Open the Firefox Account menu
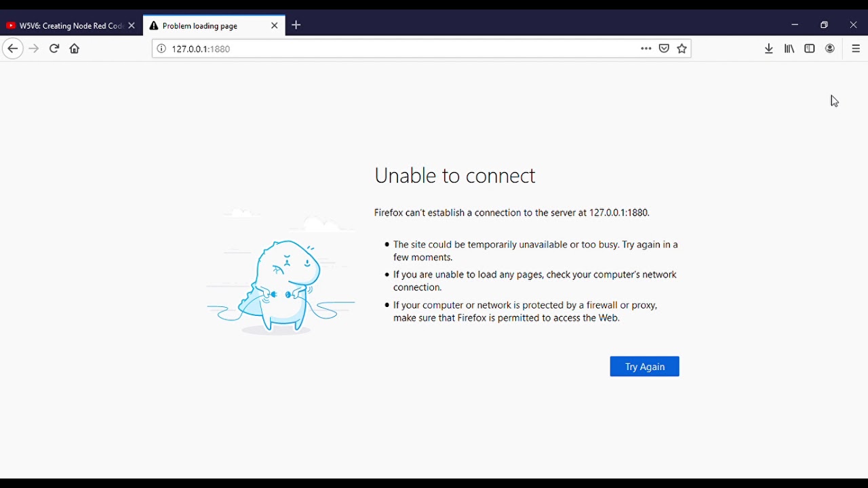 [x=831, y=49]
